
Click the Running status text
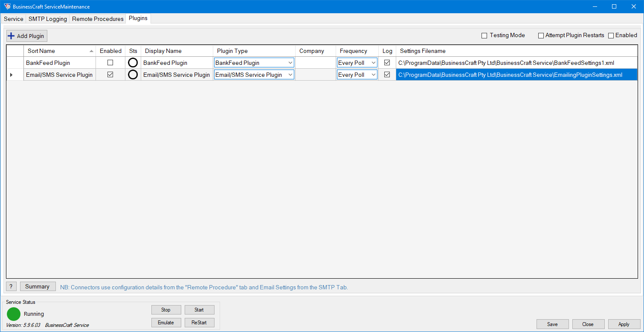(34, 314)
